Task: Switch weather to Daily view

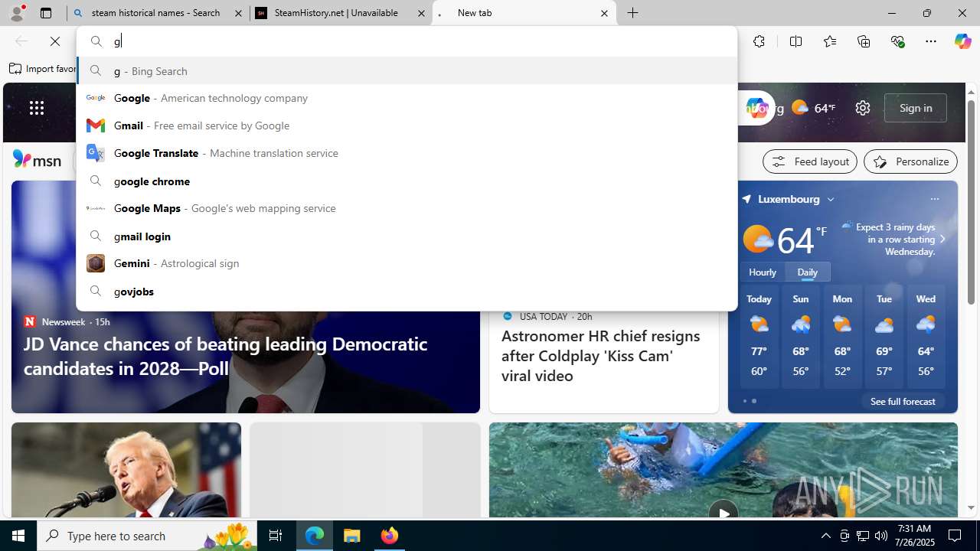Action: pyautogui.click(x=808, y=272)
